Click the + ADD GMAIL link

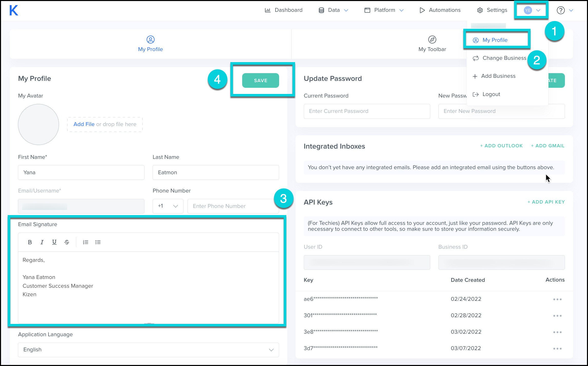pyautogui.click(x=547, y=146)
